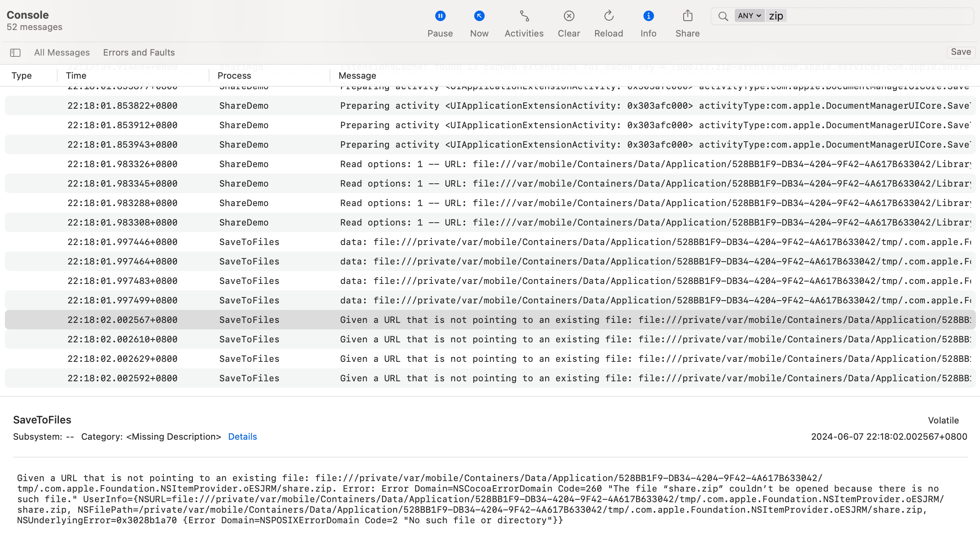Click the SaveToFiles heading in detail pane

click(42, 420)
